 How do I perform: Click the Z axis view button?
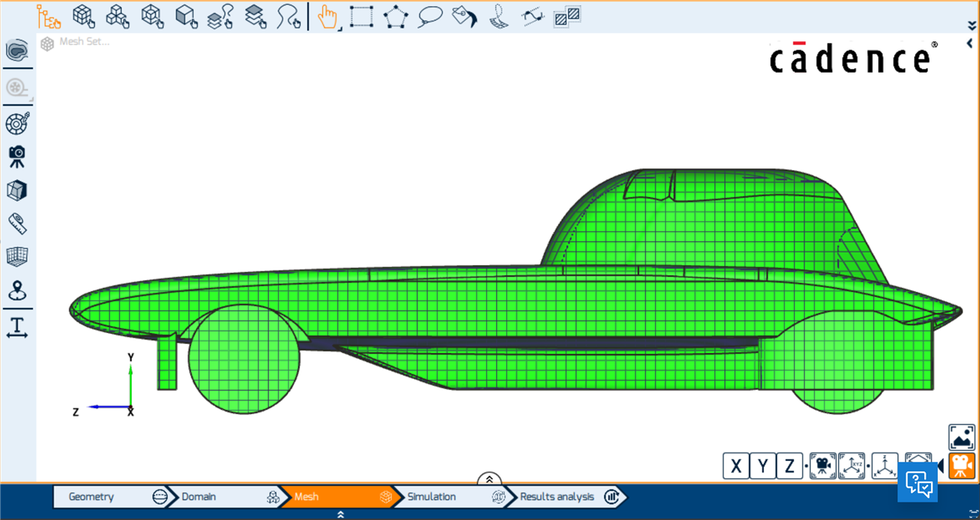(x=789, y=466)
